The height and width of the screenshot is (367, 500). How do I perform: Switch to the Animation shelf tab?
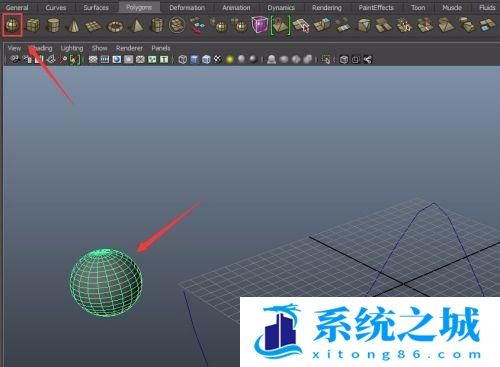(236, 7)
